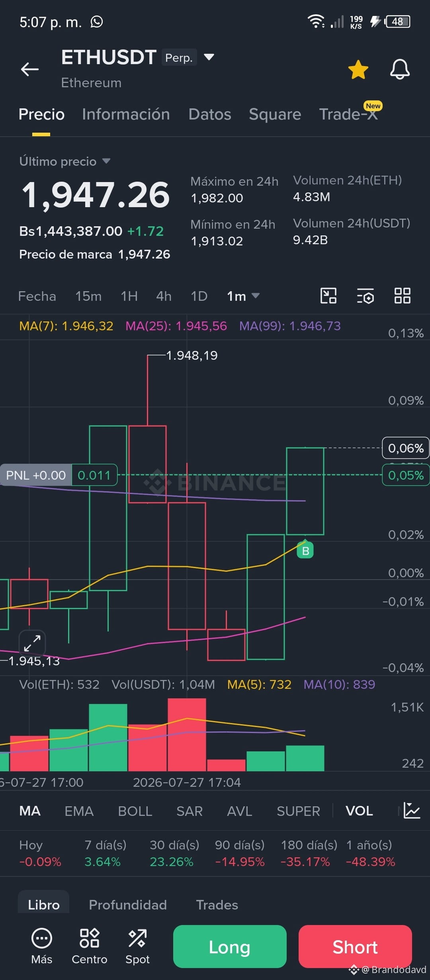430x980 pixels.
Task: Tap the Hoy -0.09% change
Action: tap(40, 853)
